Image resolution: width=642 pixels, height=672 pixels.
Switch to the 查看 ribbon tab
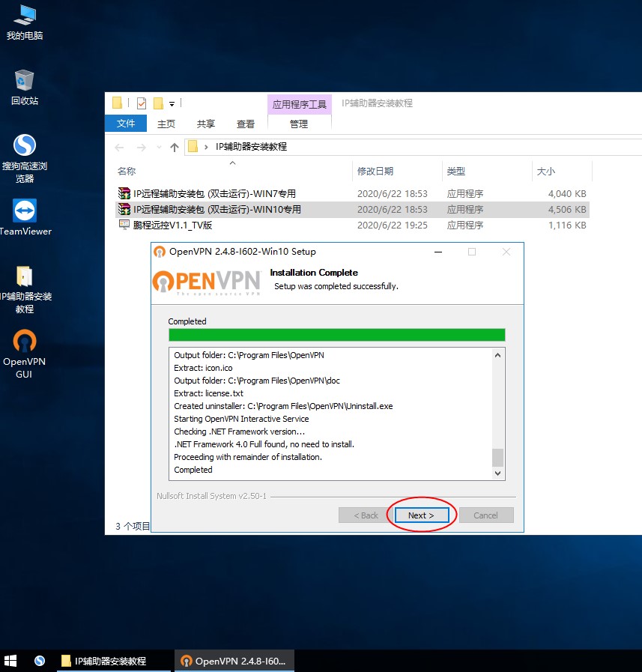pyautogui.click(x=246, y=124)
